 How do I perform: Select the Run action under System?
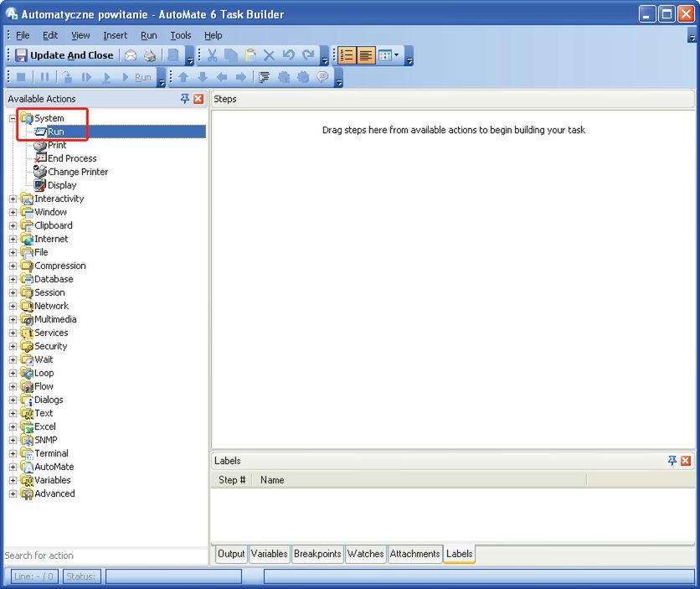[56, 132]
